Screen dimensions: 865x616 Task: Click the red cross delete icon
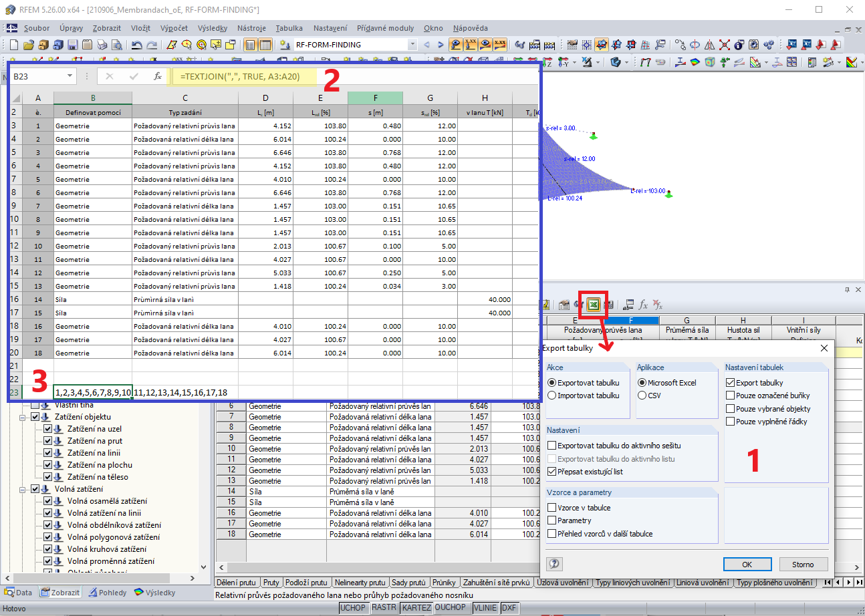725,45
